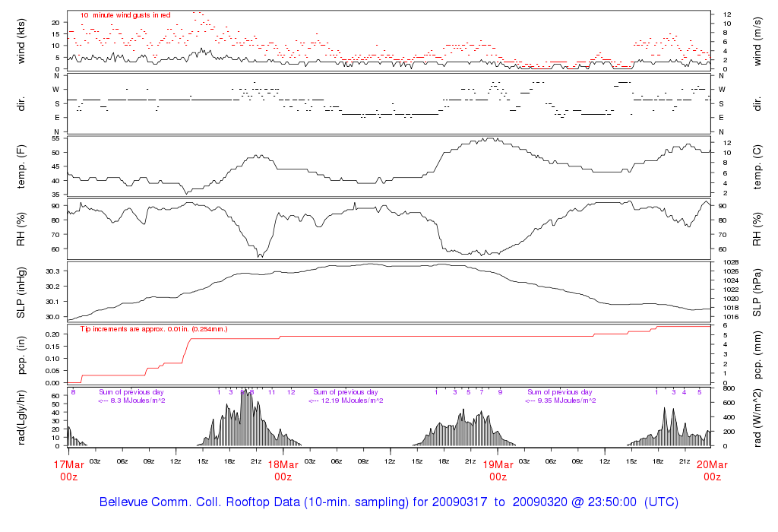
Task: Click the '55' tick on the temperature axis
Action: [55, 138]
